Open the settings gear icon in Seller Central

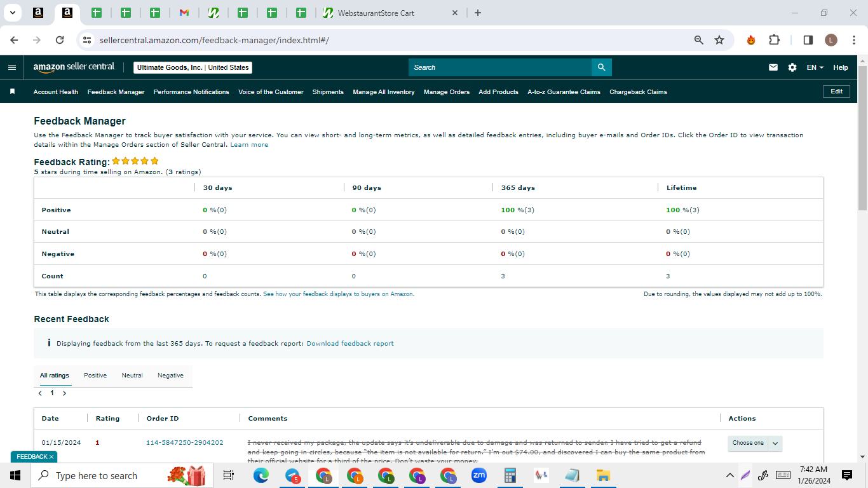tap(792, 67)
